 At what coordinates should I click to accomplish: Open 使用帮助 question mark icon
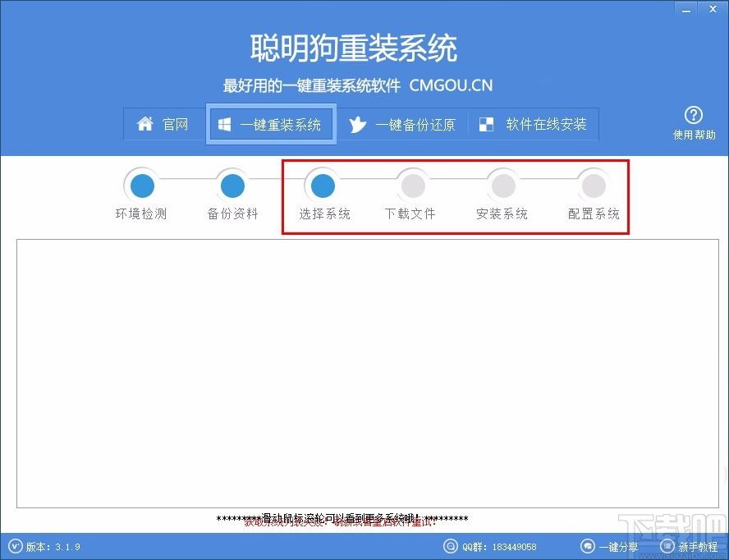tap(693, 115)
